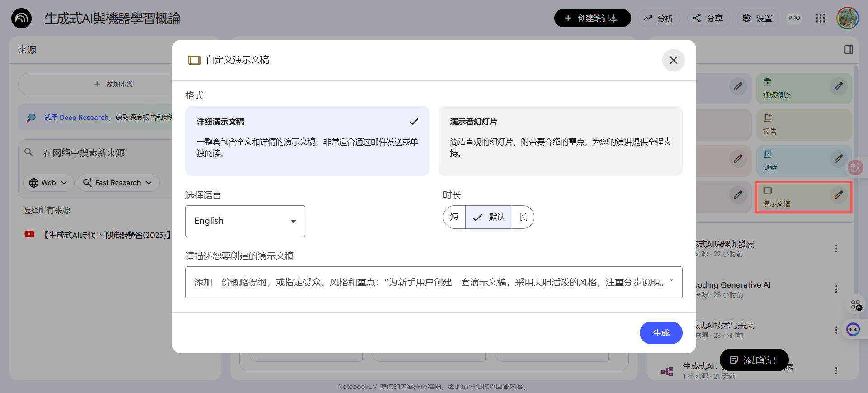868x393 pixels.
Task: Open the coding Generative AI studio item
Action: click(x=732, y=289)
